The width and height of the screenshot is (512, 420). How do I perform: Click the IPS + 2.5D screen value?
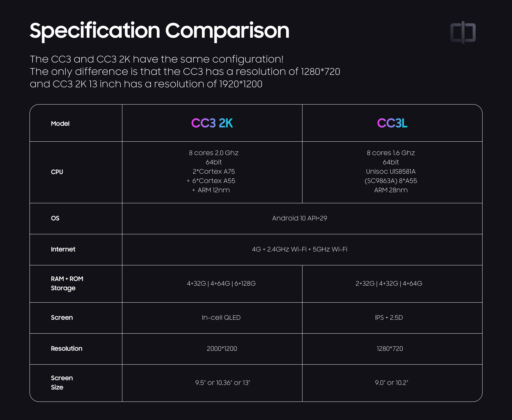tap(389, 318)
